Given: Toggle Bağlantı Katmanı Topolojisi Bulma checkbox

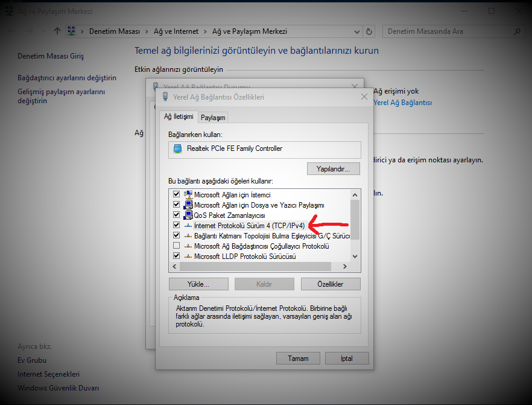Looking at the screenshot, I should click(176, 235).
